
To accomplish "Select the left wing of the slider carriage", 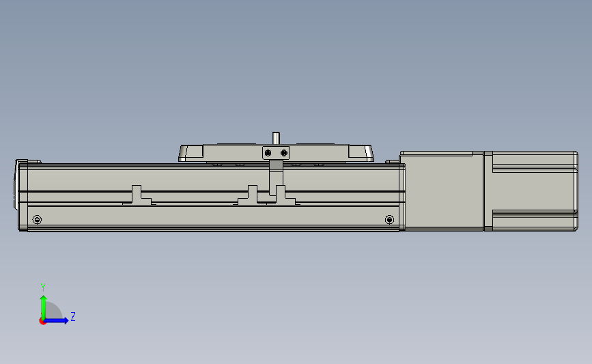I will (x=191, y=153).
